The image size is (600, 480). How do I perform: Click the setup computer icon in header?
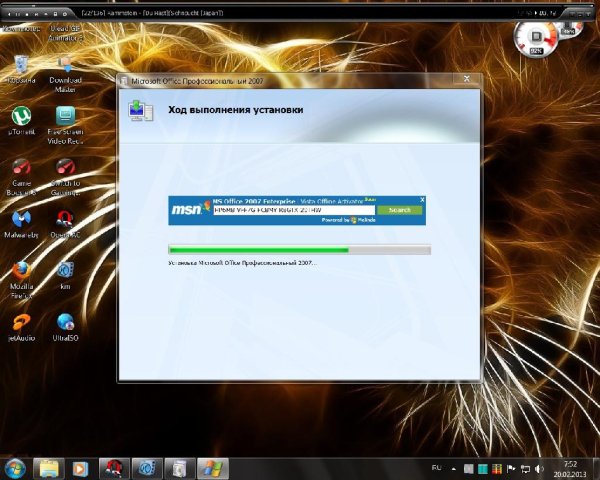tap(141, 111)
